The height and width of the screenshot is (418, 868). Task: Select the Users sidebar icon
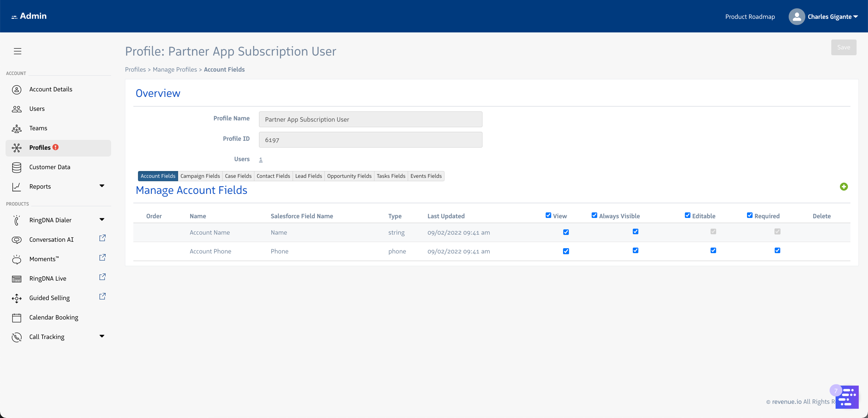coord(17,109)
